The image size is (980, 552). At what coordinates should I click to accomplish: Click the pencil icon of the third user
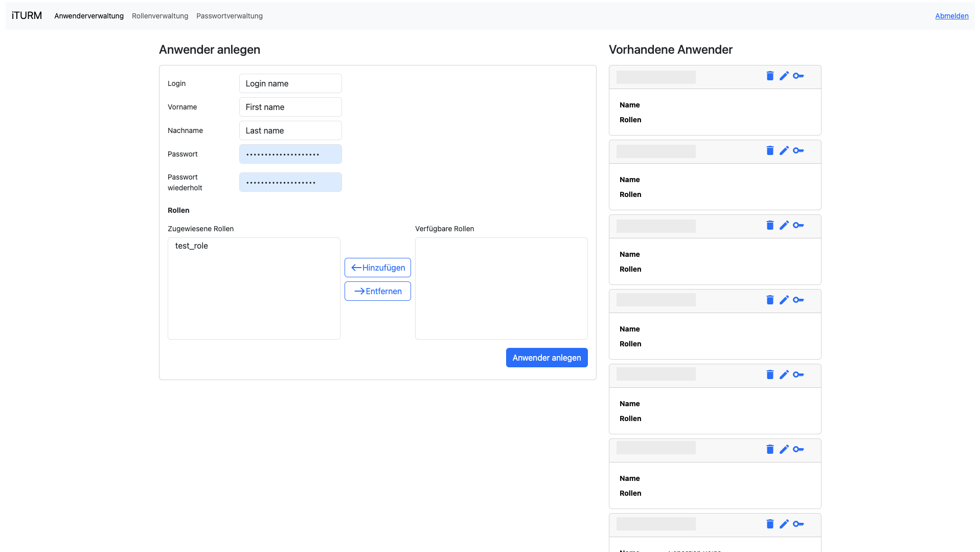tap(784, 225)
